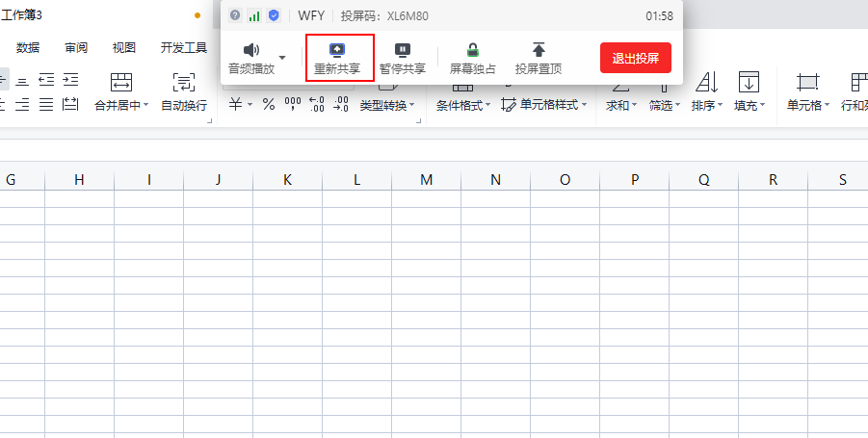Click 重新共享 to reshare the screen

pyautogui.click(x=337, y=59)
